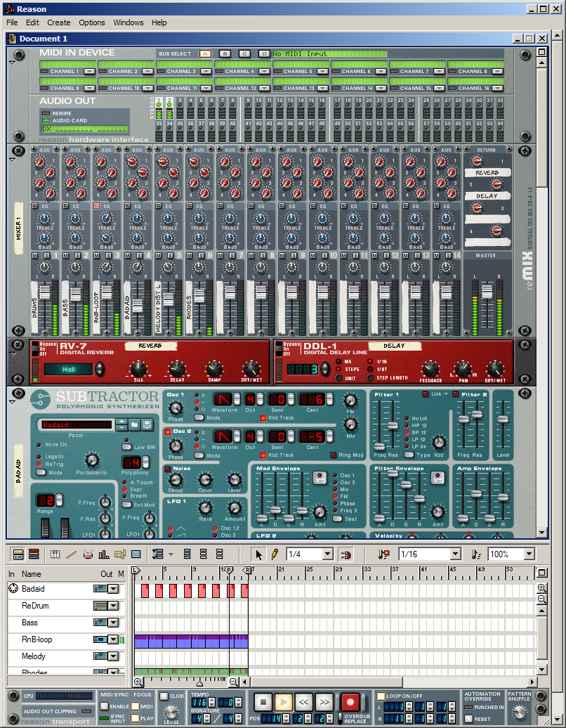Show the key lane piano icon
Image resolution: width=566 pixels, height=728 pixels.
55,554
